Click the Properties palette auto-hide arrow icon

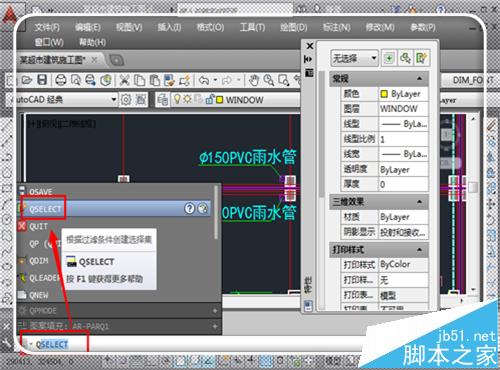[x=309, y=59]
